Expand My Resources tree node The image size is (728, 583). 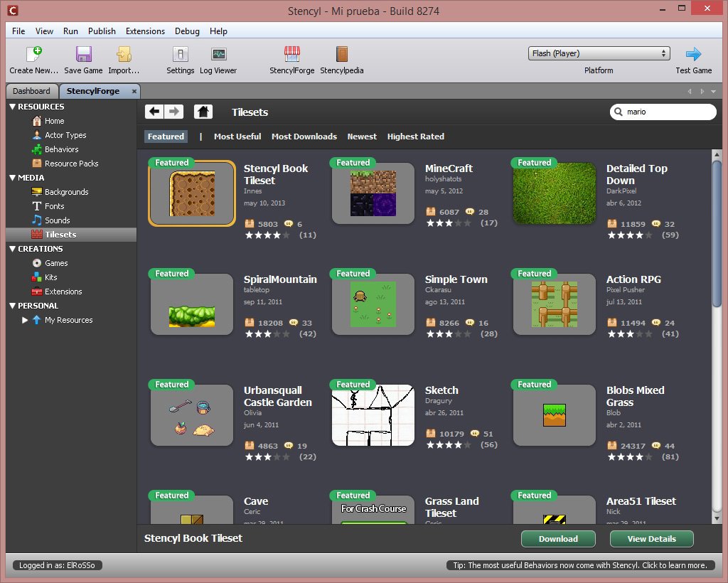[25, 320]
